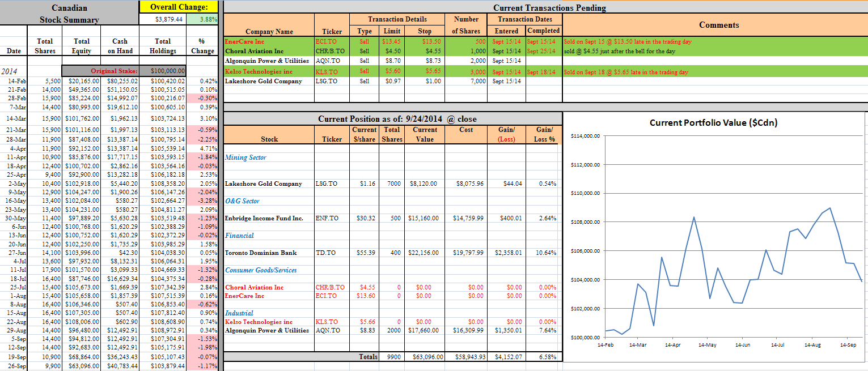Select the Cash on Hand column header
The image size is (868, 371).
(x=120, y=46)
